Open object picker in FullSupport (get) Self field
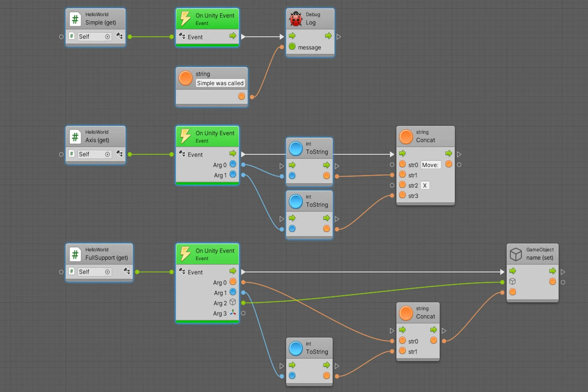 [x=107, y=272]
